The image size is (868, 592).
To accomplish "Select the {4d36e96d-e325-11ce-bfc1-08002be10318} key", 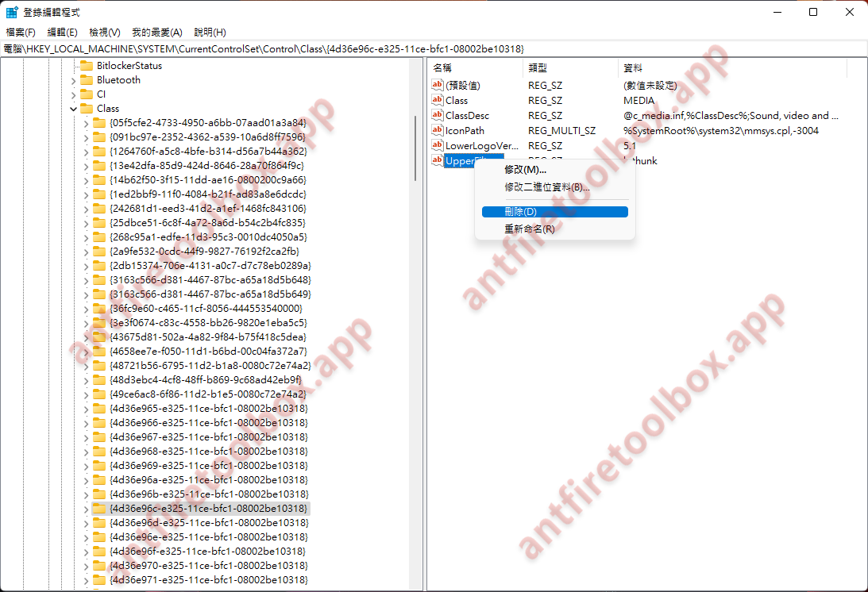I will coord(208,523).
